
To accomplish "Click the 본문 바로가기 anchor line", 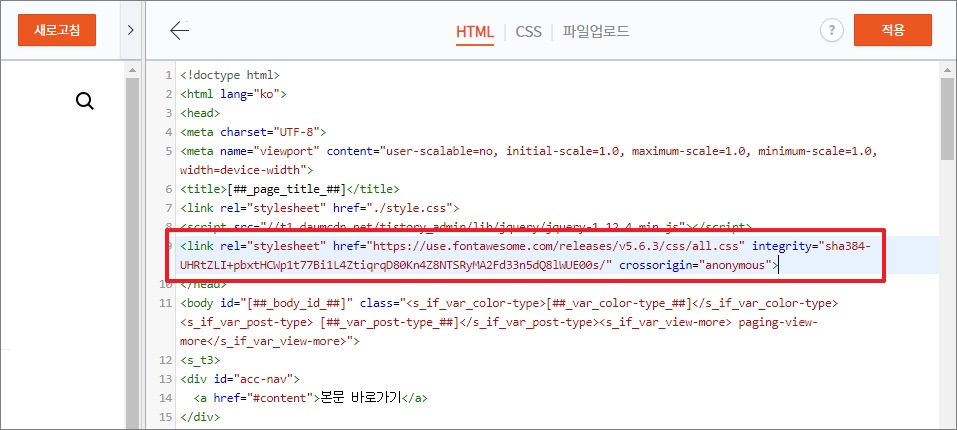I will (x=311, y=398).
